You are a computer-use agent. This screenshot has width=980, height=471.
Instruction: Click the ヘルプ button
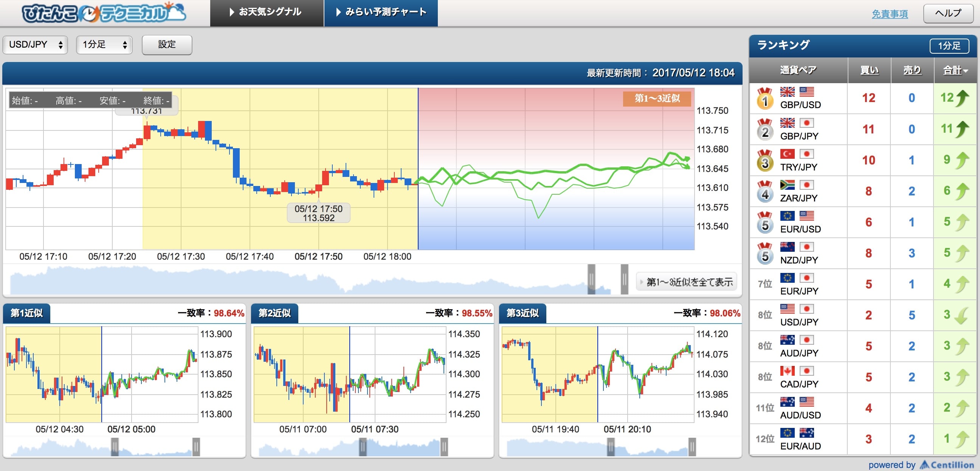pos(948,13)
